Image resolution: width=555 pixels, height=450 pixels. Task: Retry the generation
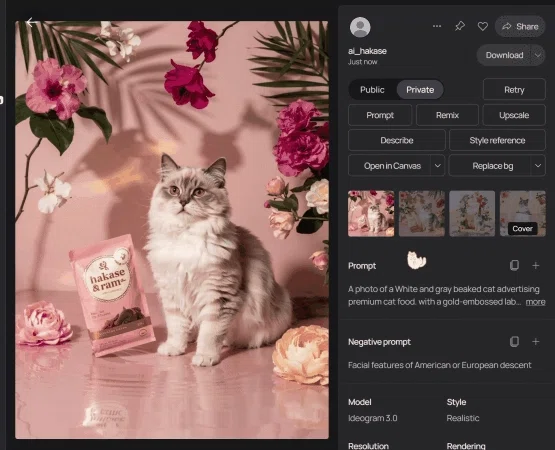(x=514, y=90)
